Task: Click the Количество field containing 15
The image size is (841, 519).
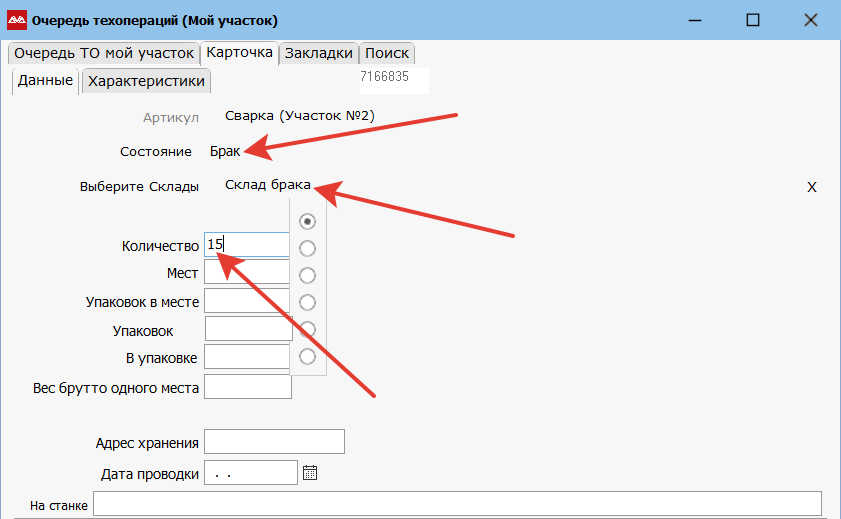Action: pyautogui.click(x=246, y=245)
